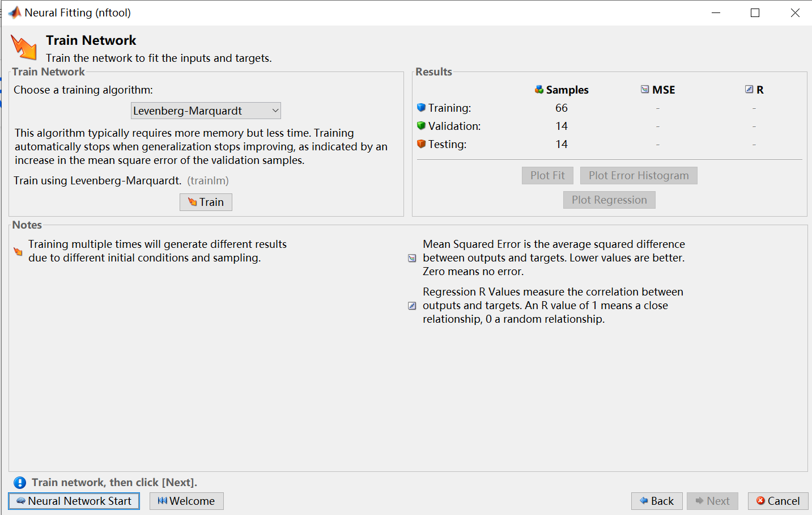The width and height of the screenshot is (812, 515).
Task: Click the 'Neural Fitting (nftool)' window title
Action: tap(78, 12)
